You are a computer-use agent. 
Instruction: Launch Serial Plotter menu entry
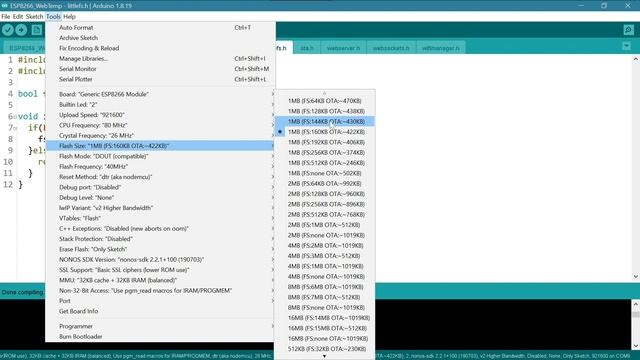[160, 79]
